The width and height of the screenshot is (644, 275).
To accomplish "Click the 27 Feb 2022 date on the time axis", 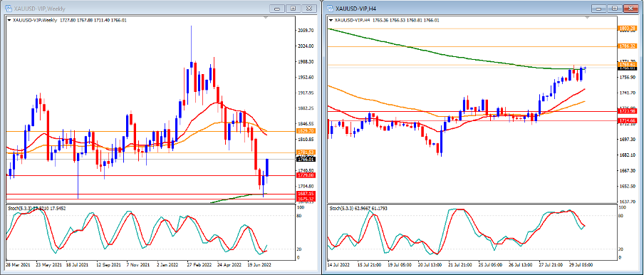I will tap(199, 265).
